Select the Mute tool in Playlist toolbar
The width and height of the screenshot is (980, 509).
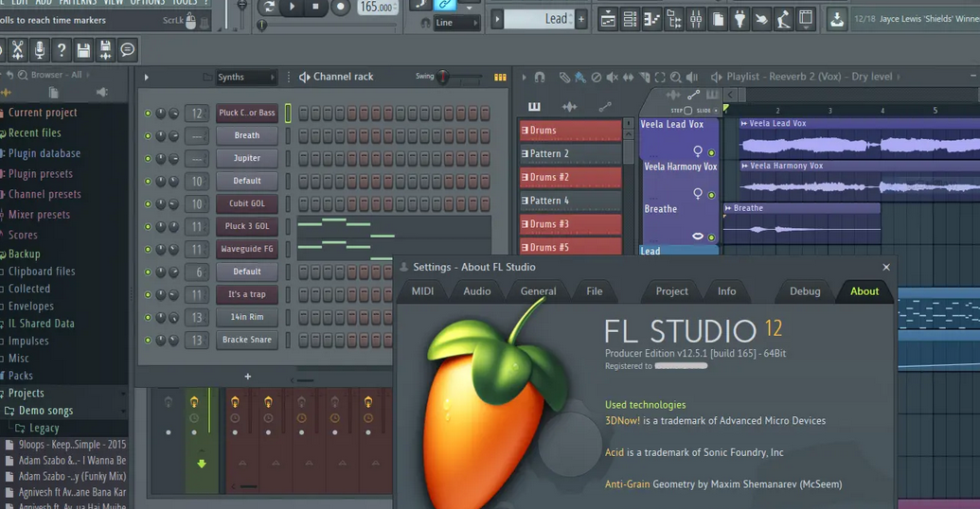click(612, 77)
